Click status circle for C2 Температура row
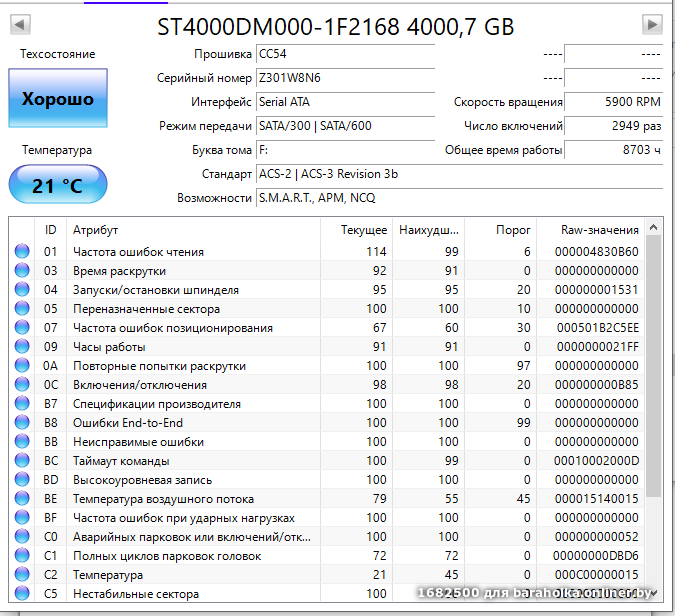Screen dimensions: 675x616 coord(22,575)
